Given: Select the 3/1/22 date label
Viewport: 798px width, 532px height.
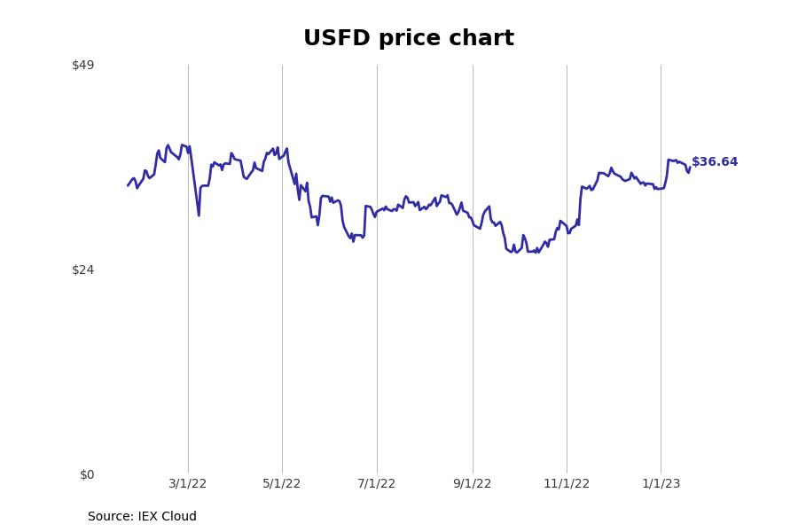Looking at the screenshot, I should (x=188, y=483).
